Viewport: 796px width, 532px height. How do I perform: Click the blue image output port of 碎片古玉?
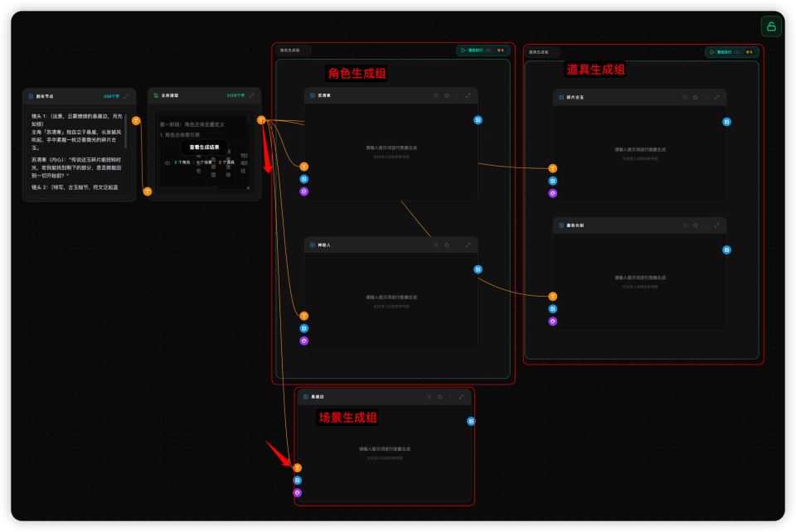click(726, 122)
